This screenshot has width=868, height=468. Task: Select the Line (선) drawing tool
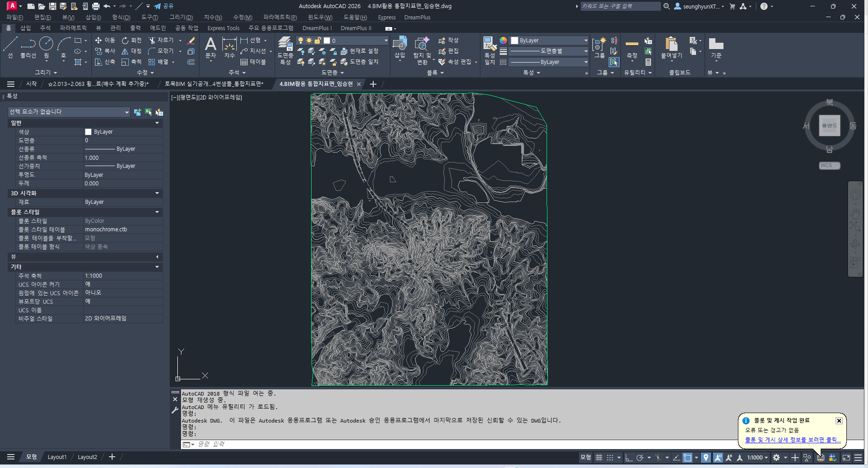tap(10, 47)
